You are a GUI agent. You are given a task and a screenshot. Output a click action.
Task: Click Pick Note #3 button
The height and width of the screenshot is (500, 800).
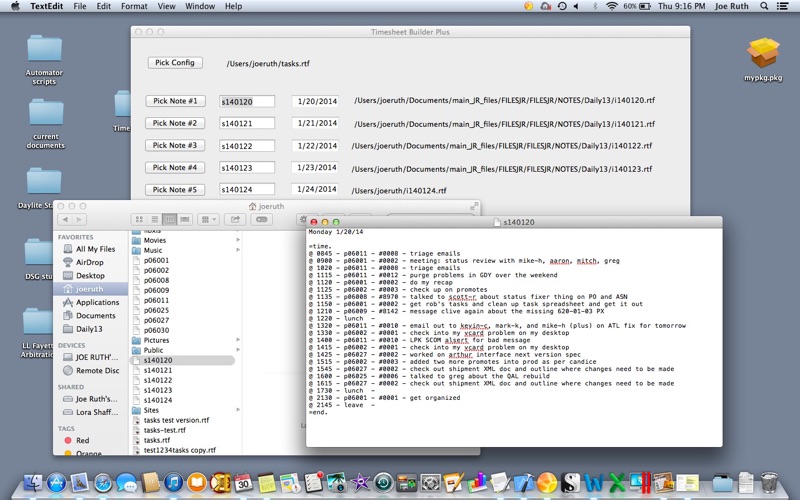tap(175, 145)
